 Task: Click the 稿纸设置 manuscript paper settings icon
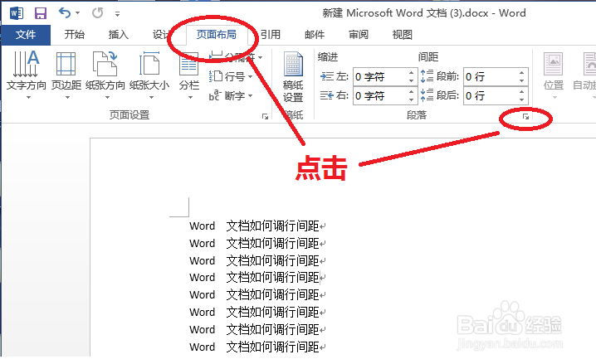293,77
